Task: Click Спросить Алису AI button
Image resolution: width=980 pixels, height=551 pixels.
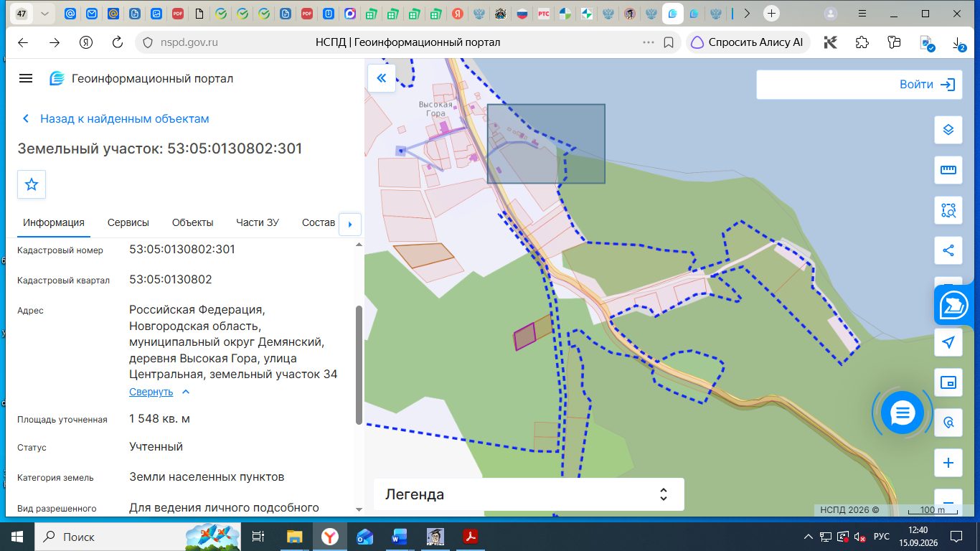Action: point(748,42)
